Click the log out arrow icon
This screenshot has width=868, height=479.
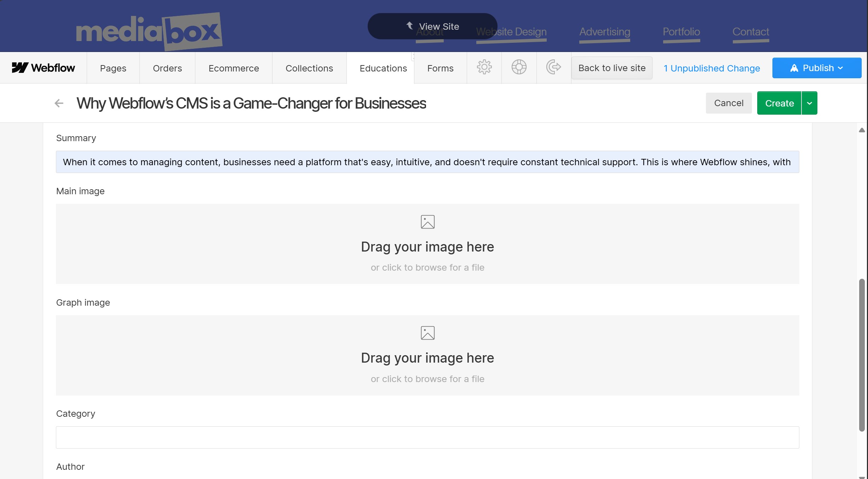(x=553, y=67)
